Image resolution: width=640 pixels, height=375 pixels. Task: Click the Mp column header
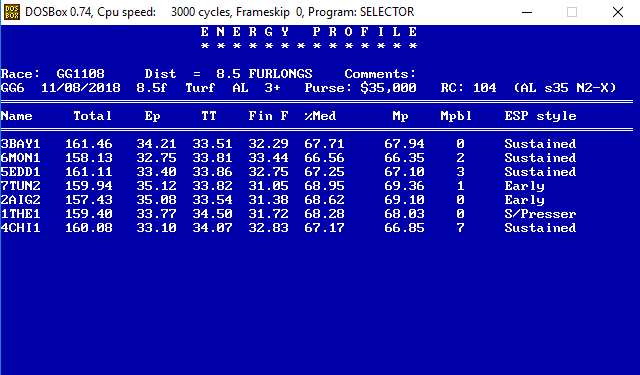tap(400, 116)
